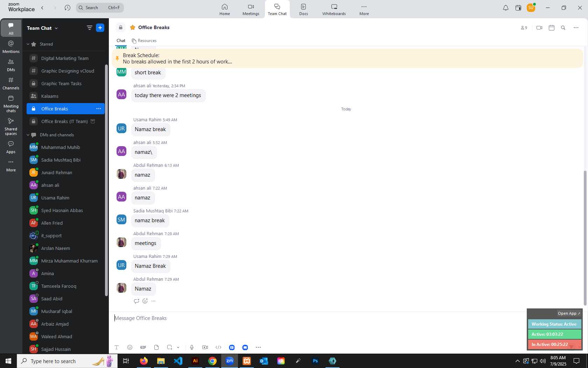Screen dimensions: 588x368
Task: Open chat with Tamseela Farooq
Action: pyautogui.click(x=65, y=286)
